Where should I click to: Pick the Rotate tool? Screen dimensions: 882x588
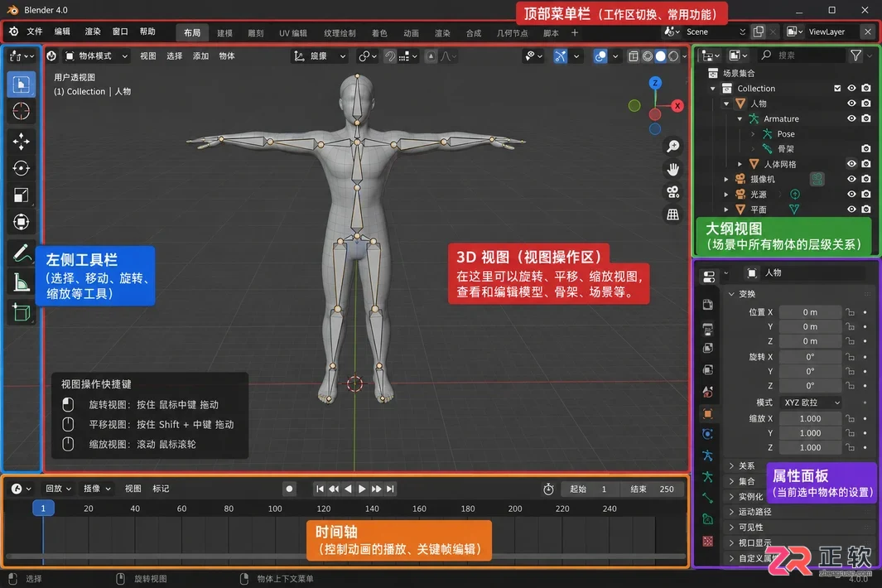coord(22,168)
